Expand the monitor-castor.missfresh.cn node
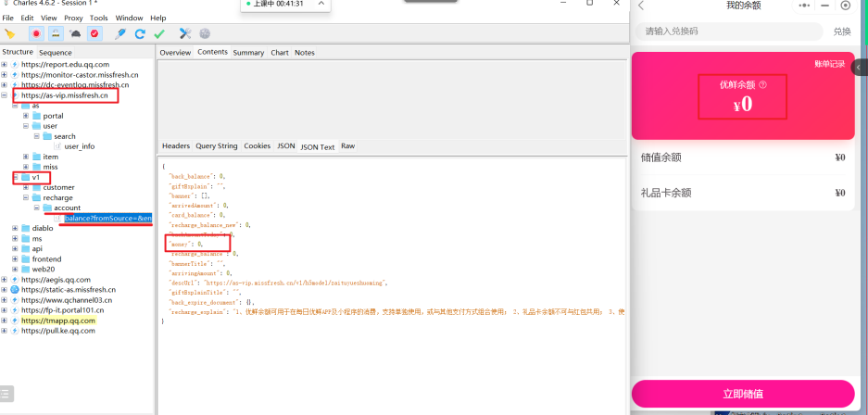The height and width of the screenshot is (415, 868). click(x=5, y=75)
